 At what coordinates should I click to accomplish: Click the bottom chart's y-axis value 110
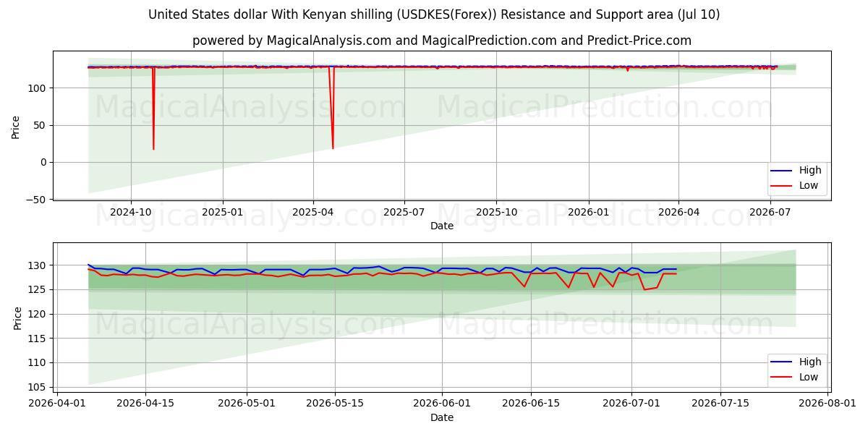tap(38, 362)
